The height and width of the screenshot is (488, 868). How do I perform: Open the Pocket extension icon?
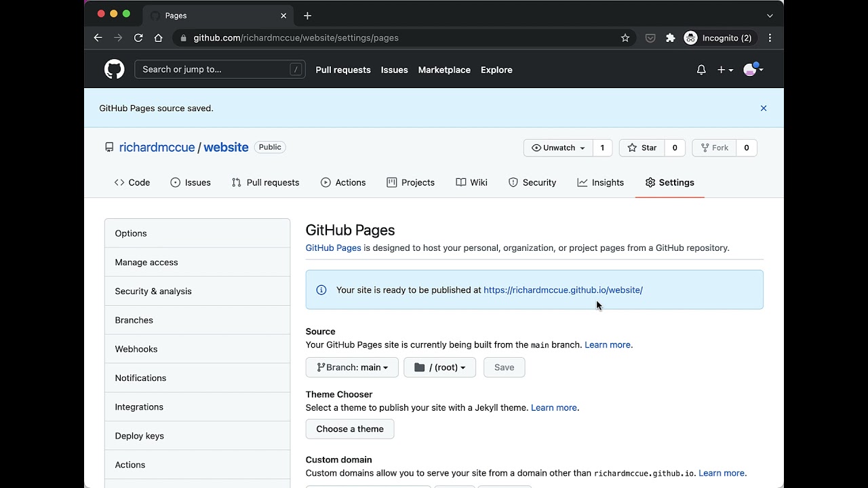(x=650, y=38)
